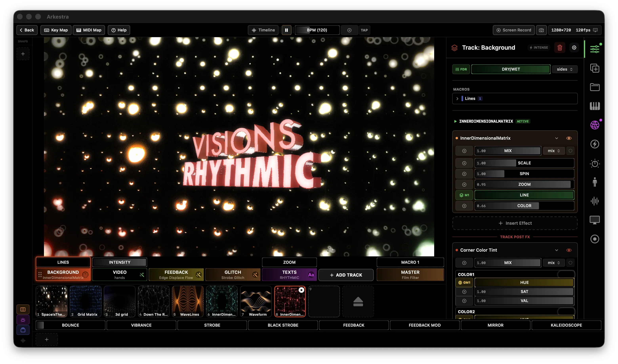Open the lightning bolt circle icon in sidebar
This screenshot has width=618, height=364.
pyautogui.click(x=594, y=144)
